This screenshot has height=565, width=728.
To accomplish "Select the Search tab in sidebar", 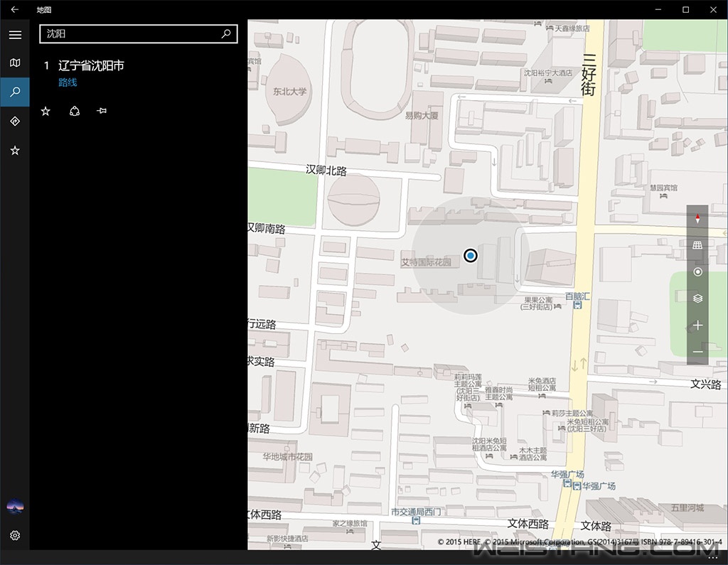I will pyautogui.click(x=15, y=92).
